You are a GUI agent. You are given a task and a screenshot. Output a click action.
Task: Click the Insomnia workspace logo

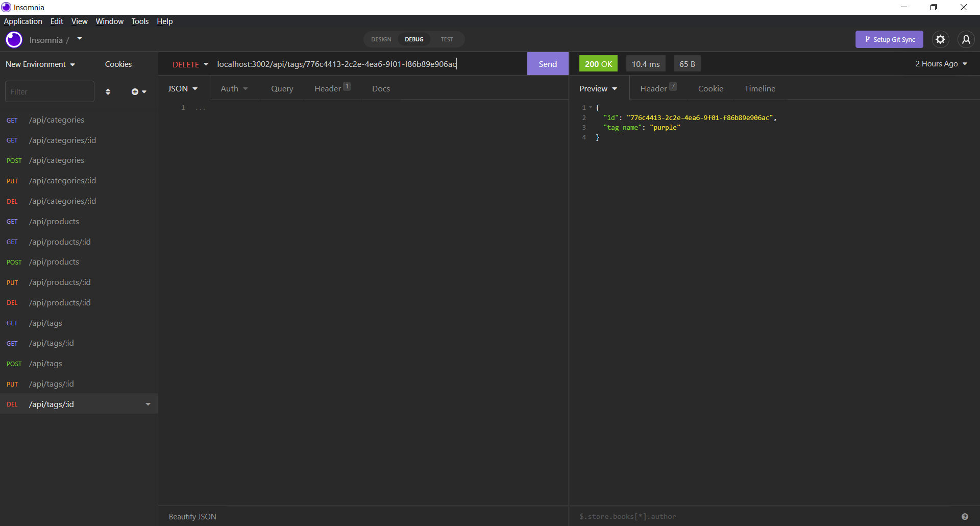click(x=14, y=39)
